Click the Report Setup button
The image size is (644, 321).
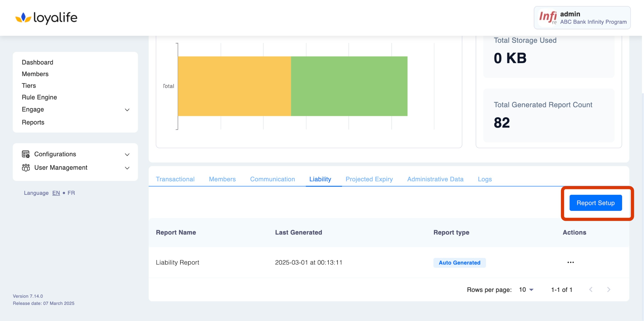(x=595, y=203)
